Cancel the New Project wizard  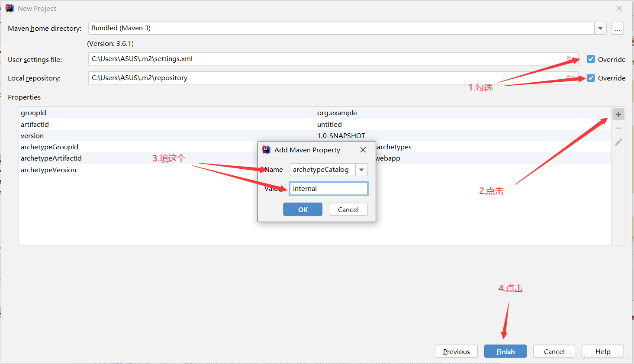pyautogui.click(x=554, y=351)
